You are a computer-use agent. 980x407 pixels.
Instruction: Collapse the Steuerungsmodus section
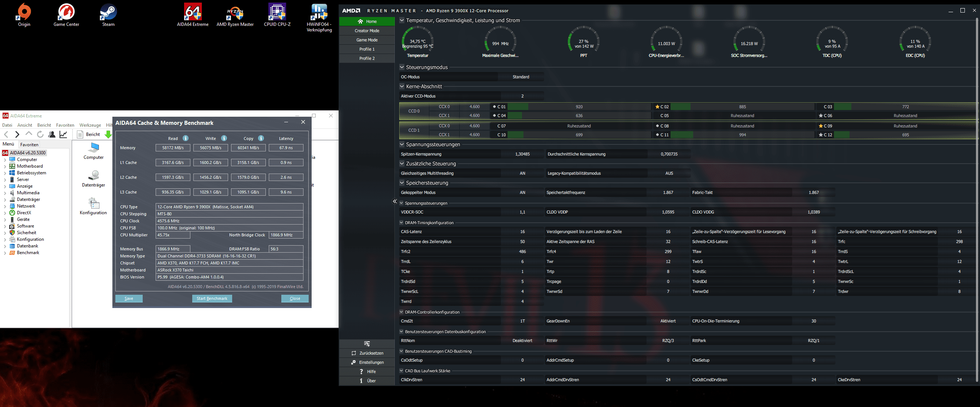(x=402, y=67)
